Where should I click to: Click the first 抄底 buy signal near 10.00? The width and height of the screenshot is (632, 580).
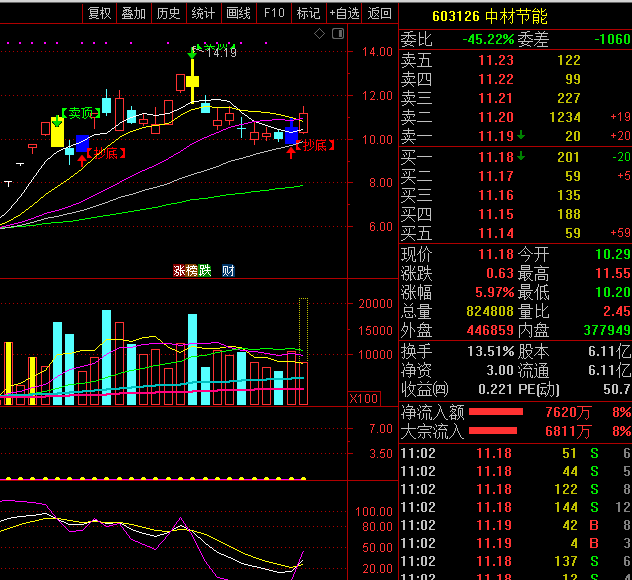pyautogui.click(x=106, y=153)
